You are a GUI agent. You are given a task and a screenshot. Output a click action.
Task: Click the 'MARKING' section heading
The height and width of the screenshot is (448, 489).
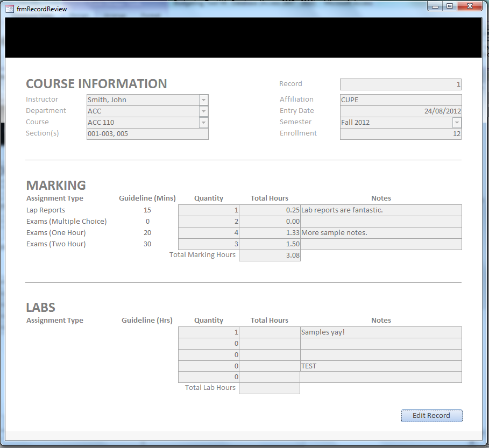pos(56,186)
